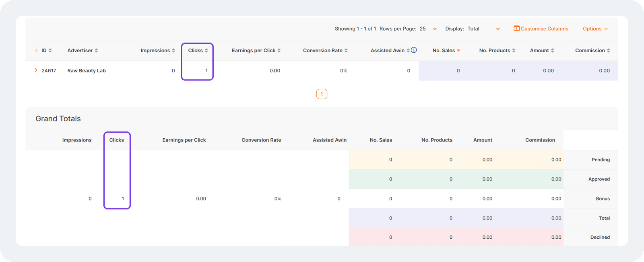Viewport: 644px width, 262px height.
Task: Expand row 24617 Raw Beauty Lab
Action: pyautogui.click(x=36, y=70)
